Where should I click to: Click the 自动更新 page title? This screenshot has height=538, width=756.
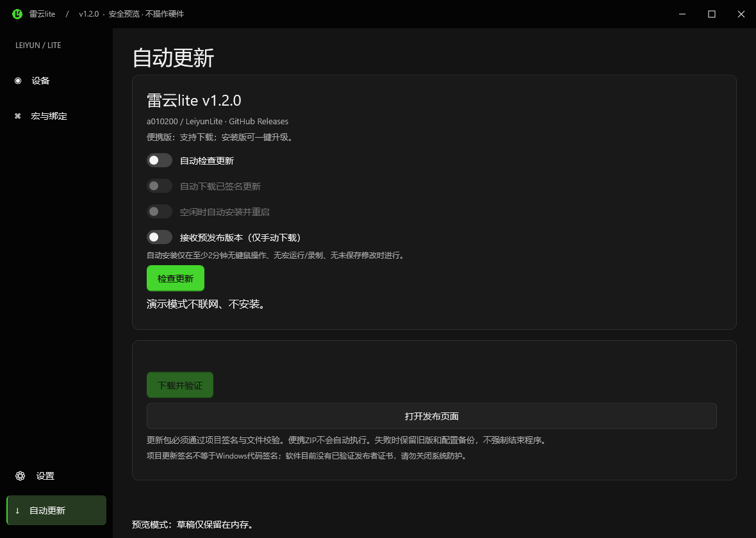[x=174, y=58]
